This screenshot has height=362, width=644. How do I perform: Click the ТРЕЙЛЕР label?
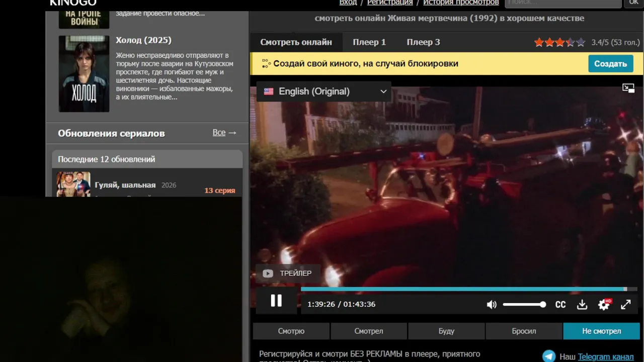296,274
